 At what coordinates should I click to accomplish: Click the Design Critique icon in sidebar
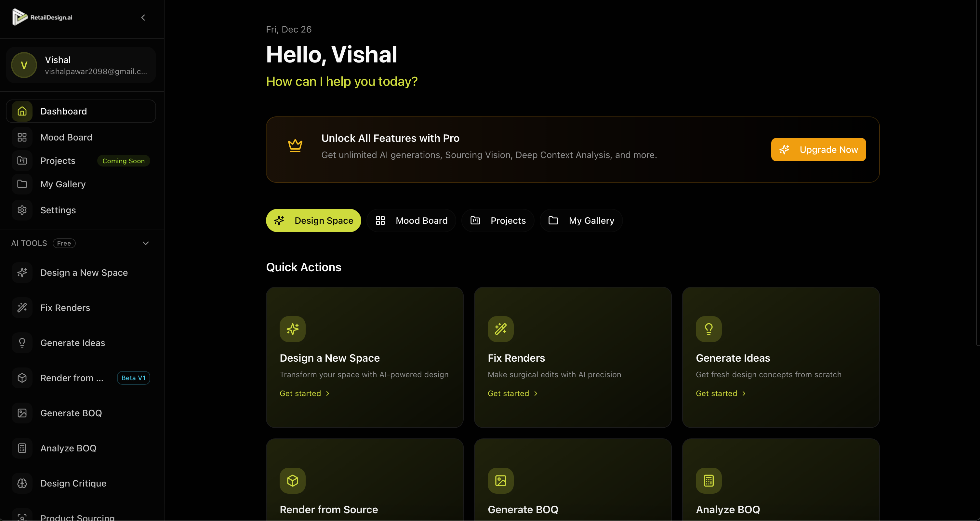click(22, 483)
